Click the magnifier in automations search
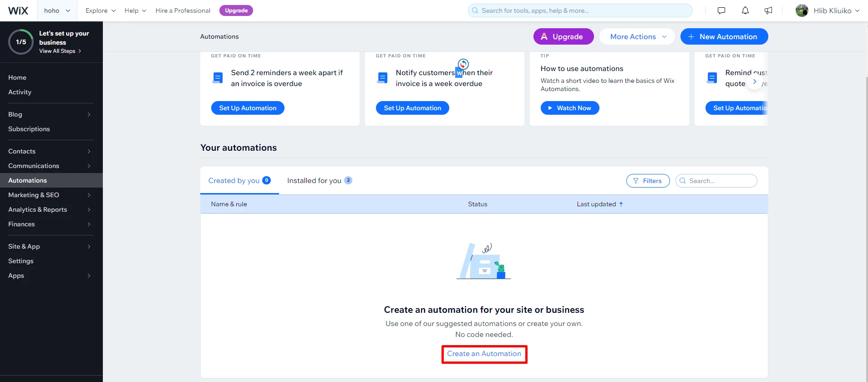 (682, 181)
